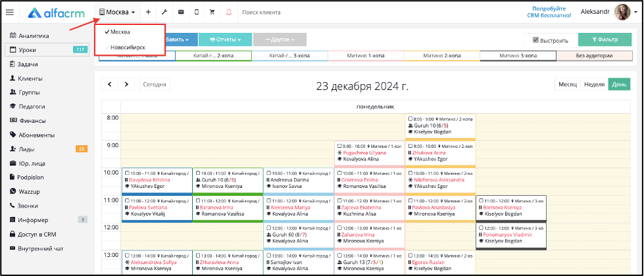Screen dimensions: 644x276
Task: Check the Zaharova Irina lesson checkbox
Action: pos(339,229)
